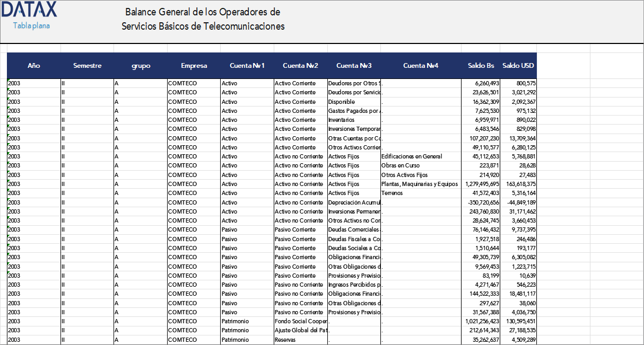Select the Saldo Bs value 6,260,493

481,83
